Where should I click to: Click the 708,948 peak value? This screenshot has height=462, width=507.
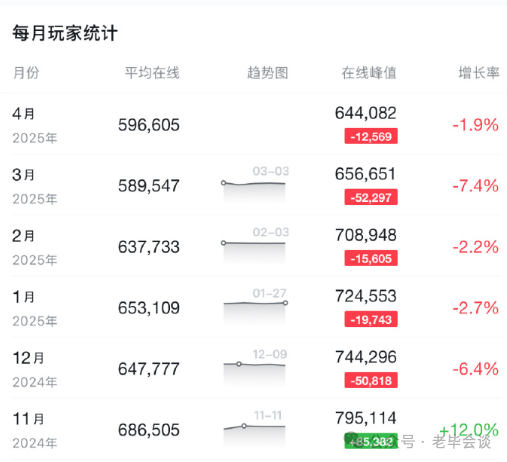coord(366,235)
